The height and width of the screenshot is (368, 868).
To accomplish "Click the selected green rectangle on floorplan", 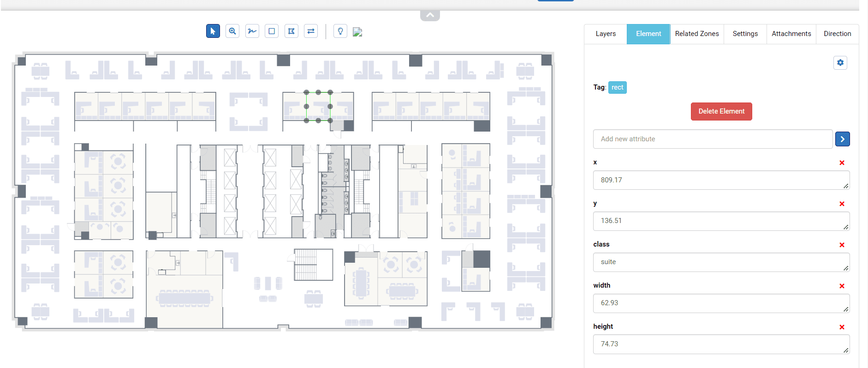I will pos(318,106).
